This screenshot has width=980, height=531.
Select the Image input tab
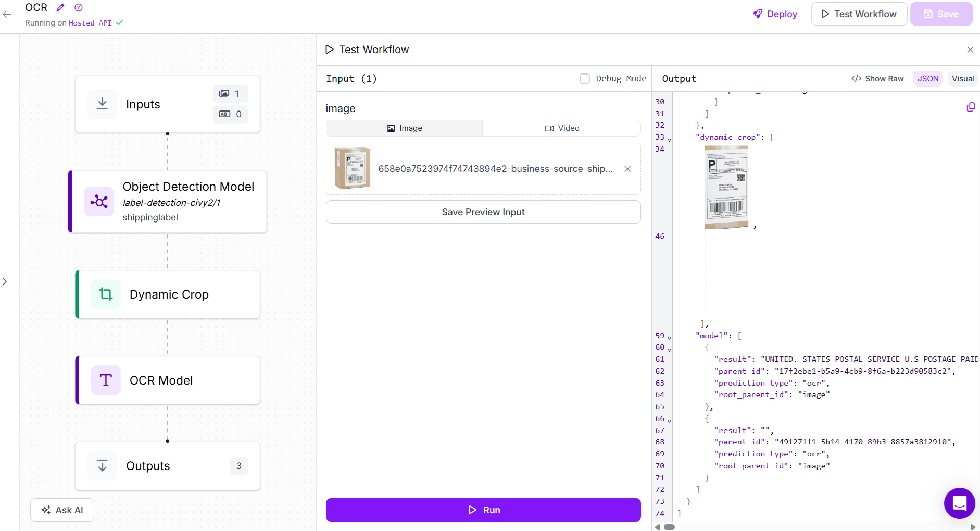[x=405, y=128]
